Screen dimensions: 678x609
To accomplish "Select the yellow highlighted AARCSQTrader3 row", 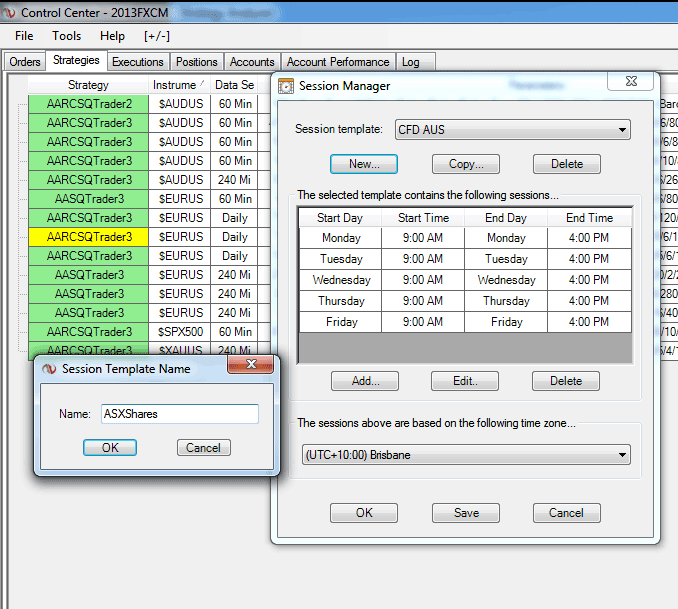I will pos(89,237).
